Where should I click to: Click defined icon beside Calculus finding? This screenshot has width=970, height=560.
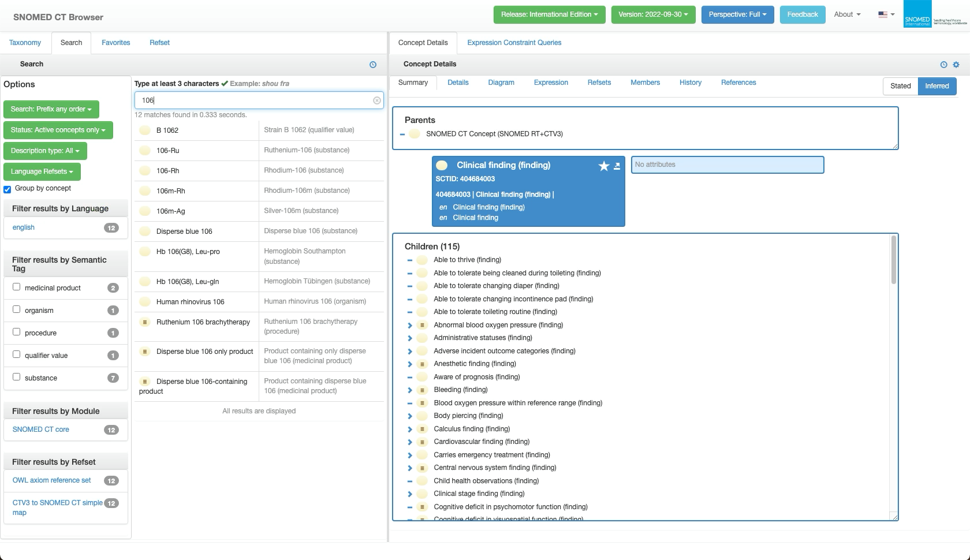(x=422, y=429)
